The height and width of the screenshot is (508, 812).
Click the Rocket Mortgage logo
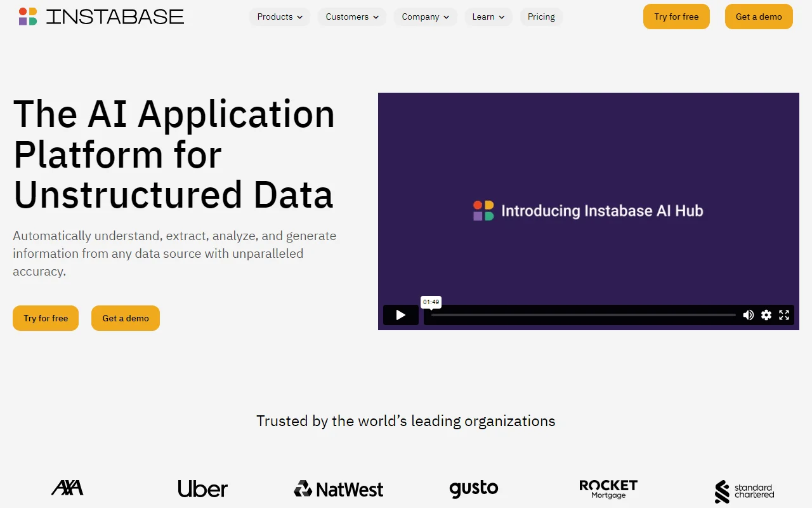(x=608, y=489)
